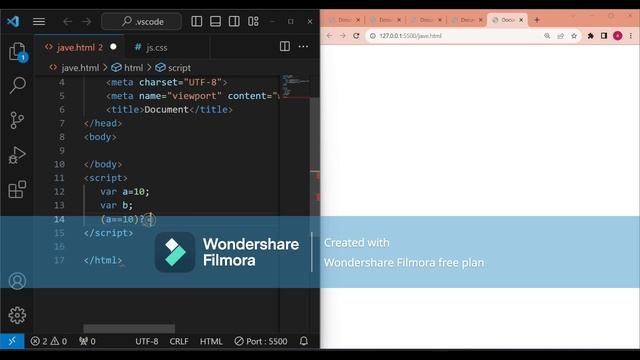Switch to the js.css editor tab
The height and width of the screenshot is (360, 640).
[x=157, y=47]
